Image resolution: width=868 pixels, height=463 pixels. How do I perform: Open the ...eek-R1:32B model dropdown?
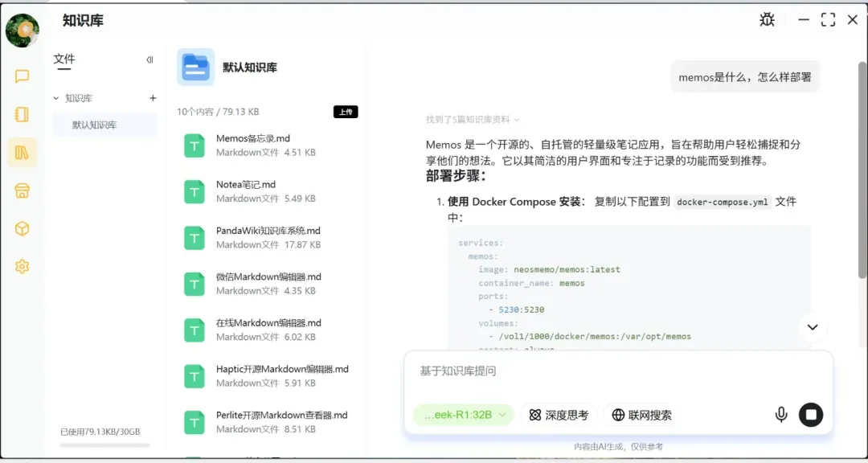point(464,415)
